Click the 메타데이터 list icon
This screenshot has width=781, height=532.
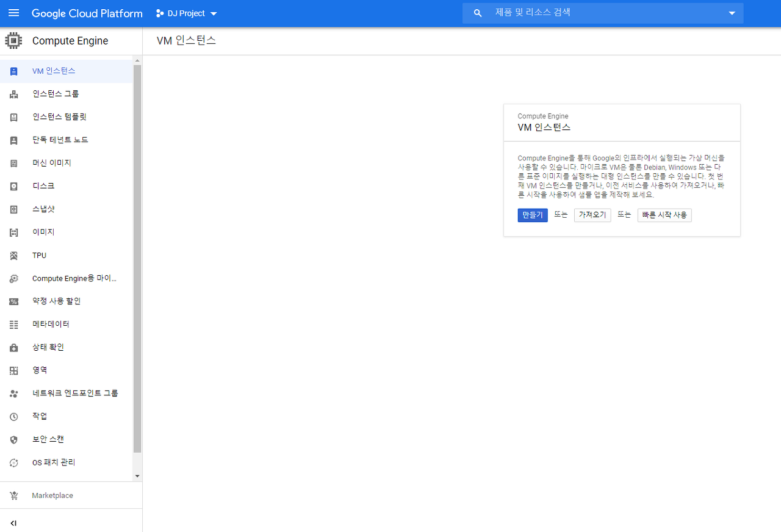click(x=14, y=325)
